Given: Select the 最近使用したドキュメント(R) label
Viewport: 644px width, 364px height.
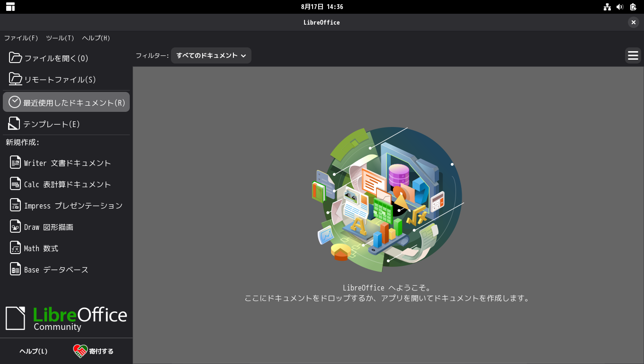Looking at the screenshot, I should coord(74,103).
